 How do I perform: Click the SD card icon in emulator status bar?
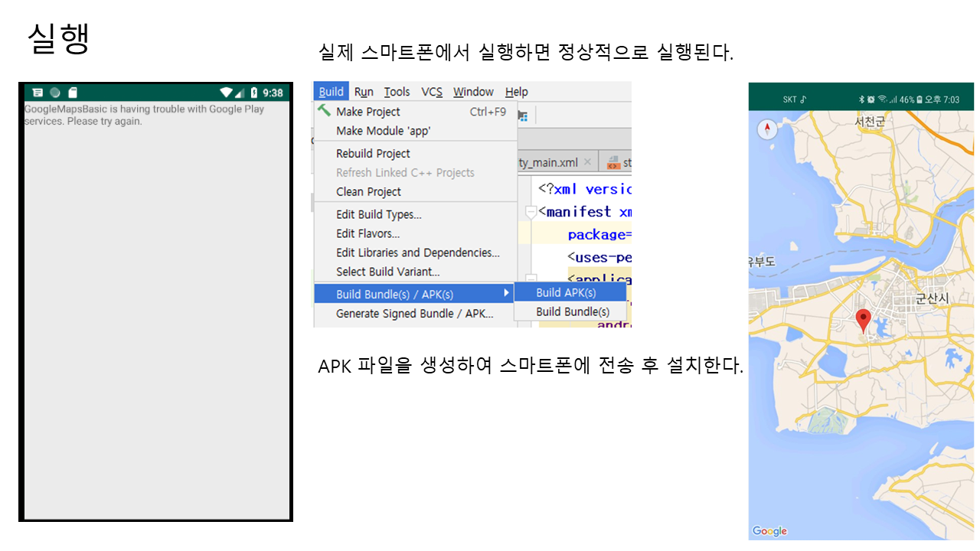coord(73,93)
